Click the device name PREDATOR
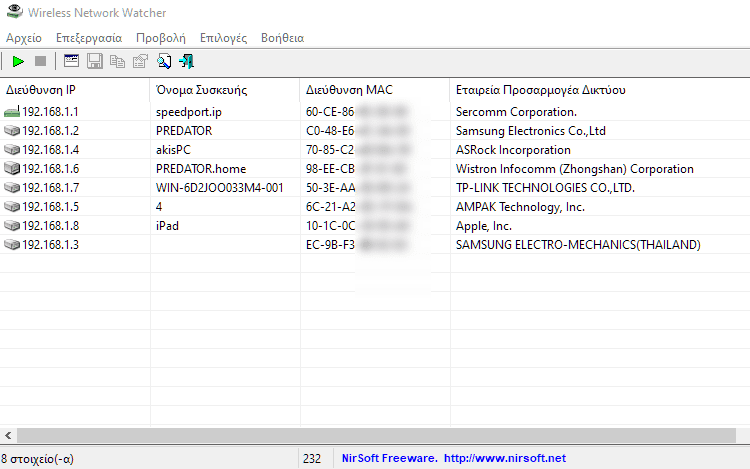 pos(184,131)
